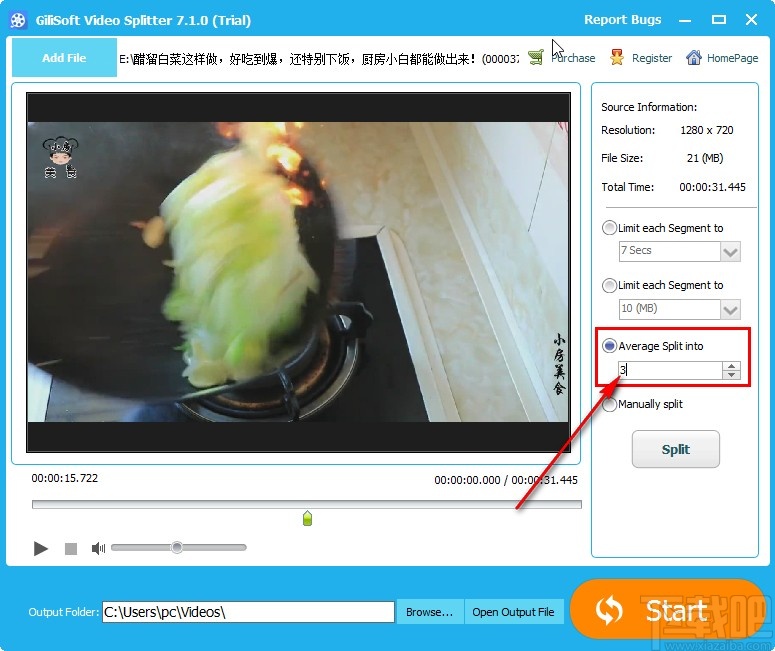The image size is (775, 651).
Task: Open the HomePage house icon
Action: (x=693, y=57)
